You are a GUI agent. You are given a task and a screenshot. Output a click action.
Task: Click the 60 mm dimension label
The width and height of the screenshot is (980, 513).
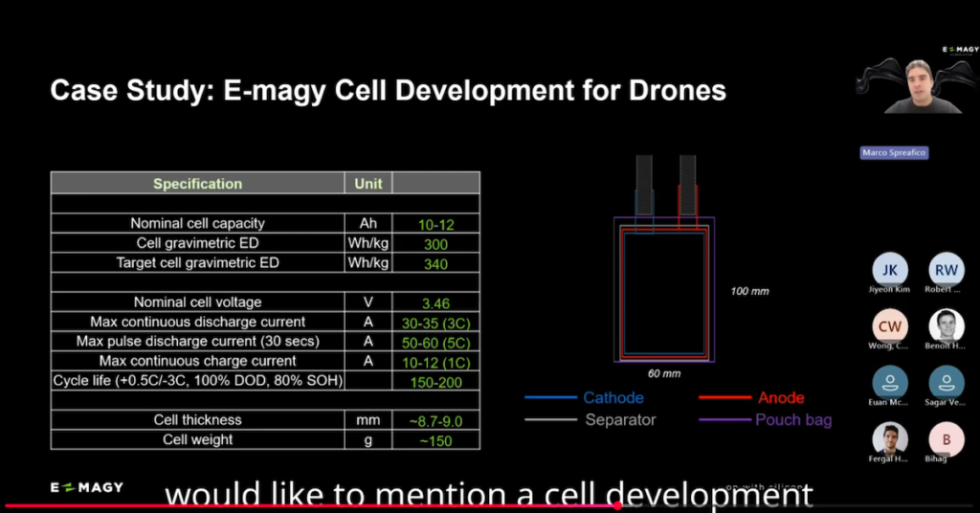point(664,373)
